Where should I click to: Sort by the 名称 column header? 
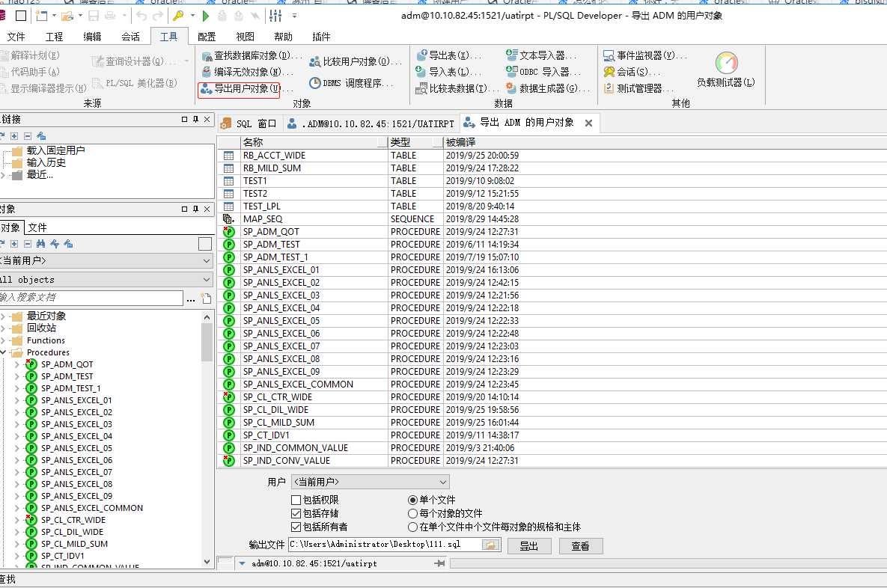[314, 142]
